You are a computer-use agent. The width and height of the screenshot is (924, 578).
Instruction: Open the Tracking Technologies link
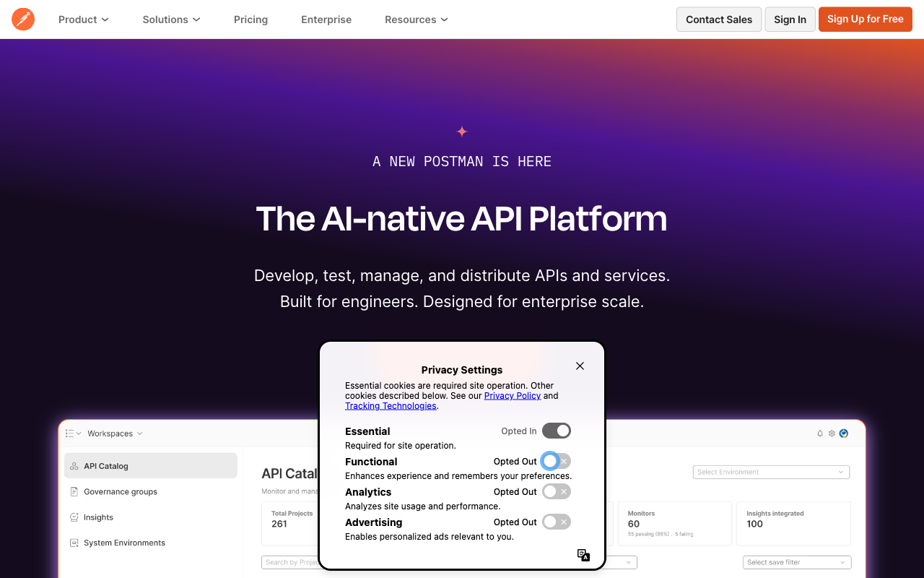(391, 406)
